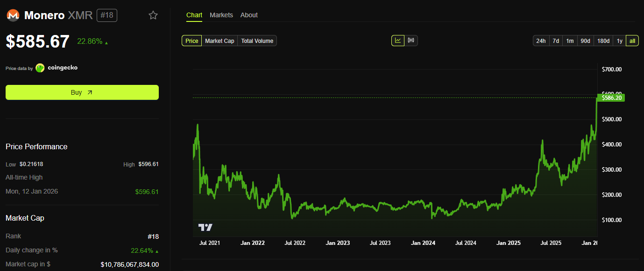The width and height of the screenshot is (644, 271).
Task: Show the Total Volume chart
Action: point(257,41)
